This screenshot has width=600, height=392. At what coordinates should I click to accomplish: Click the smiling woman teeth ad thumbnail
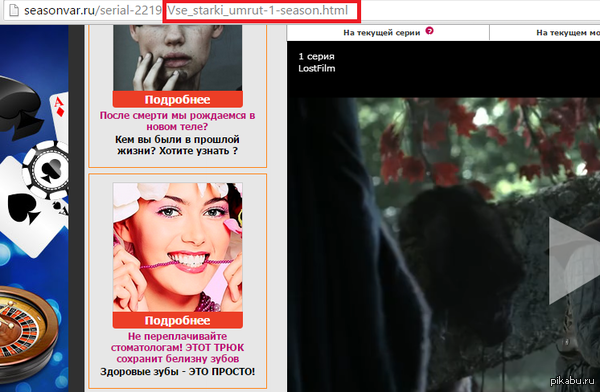pos(178,247)
